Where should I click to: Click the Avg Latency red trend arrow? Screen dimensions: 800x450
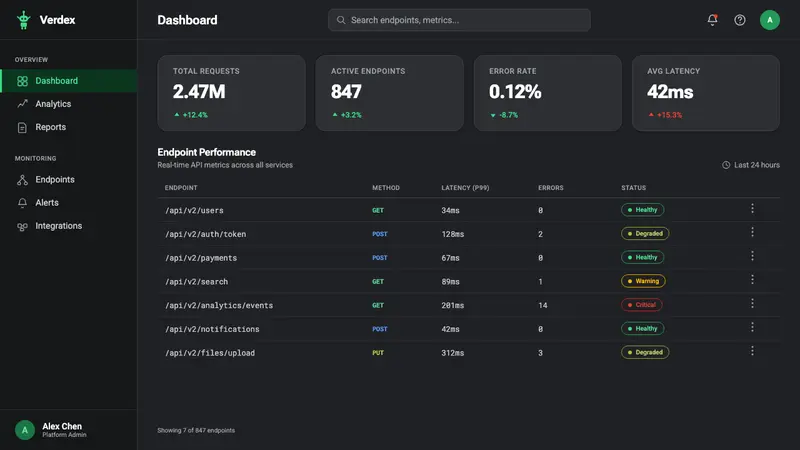pyautogui.click(x=651, y=115)
